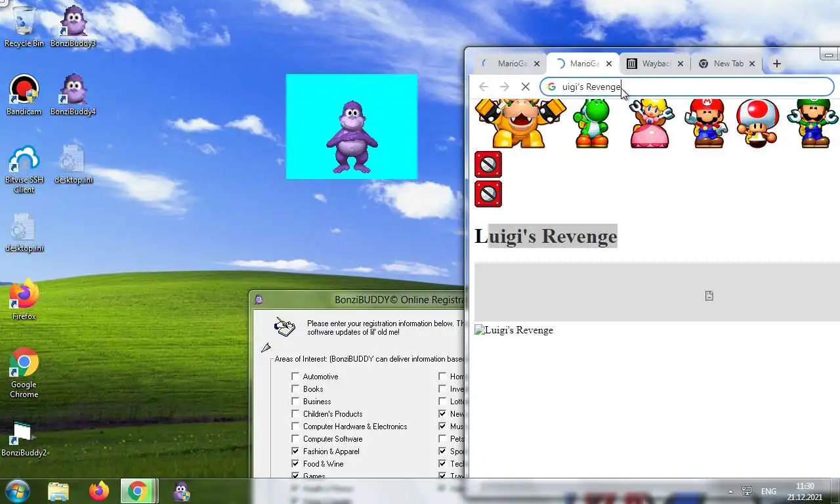Click the Google icon in the address bar

tap(551, 87)
